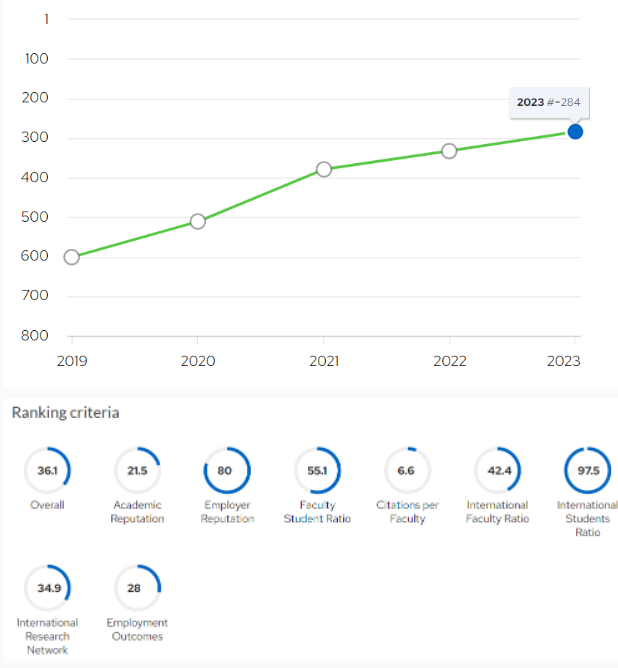
Task: Click the y-axis label 1
Action: coord(46,19)
